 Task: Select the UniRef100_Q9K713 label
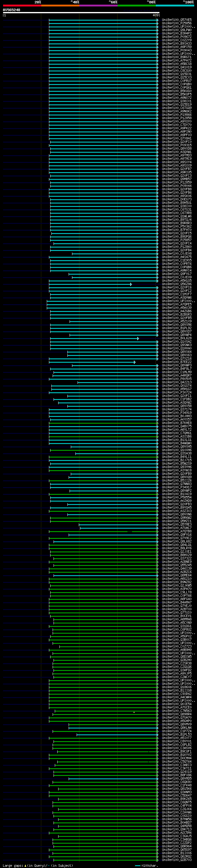[x=177, y=829]
